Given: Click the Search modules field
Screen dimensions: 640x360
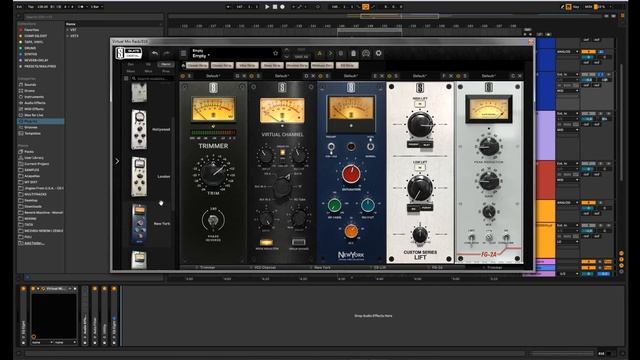Looking at the screenshot, I should coord(152,78).
